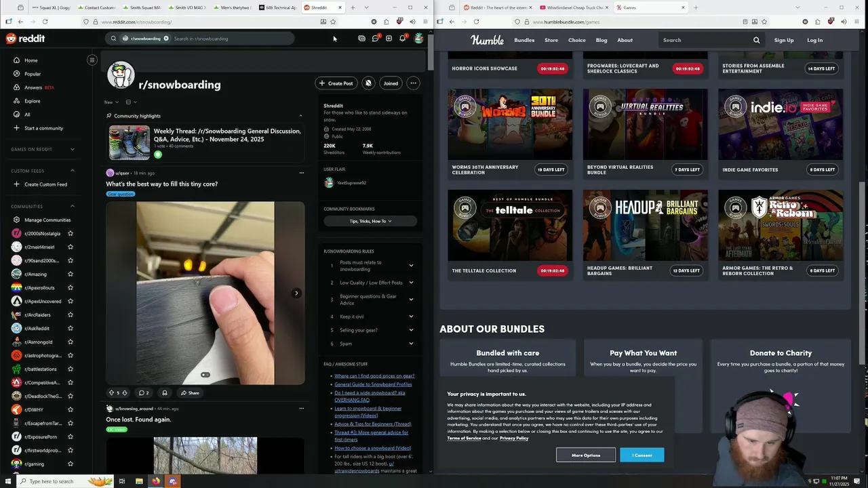Favorite r/battlestations with star

coord(70,369)
